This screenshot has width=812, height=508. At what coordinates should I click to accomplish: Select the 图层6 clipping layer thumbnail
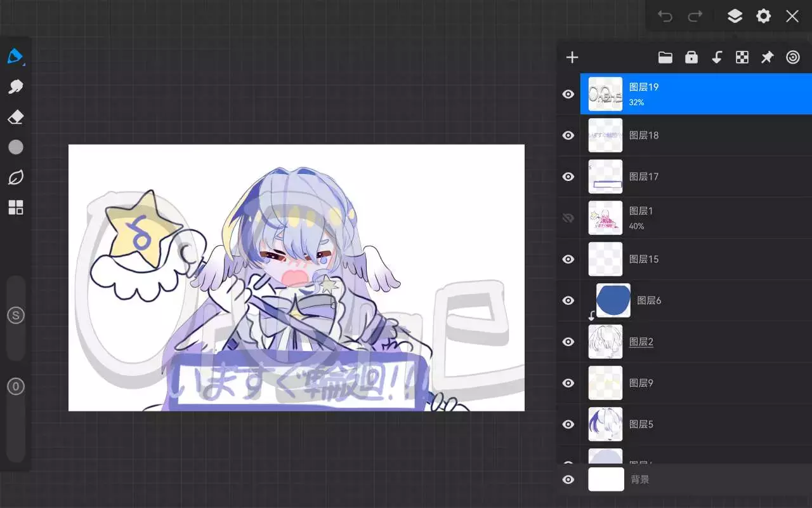tap(613, 300)
